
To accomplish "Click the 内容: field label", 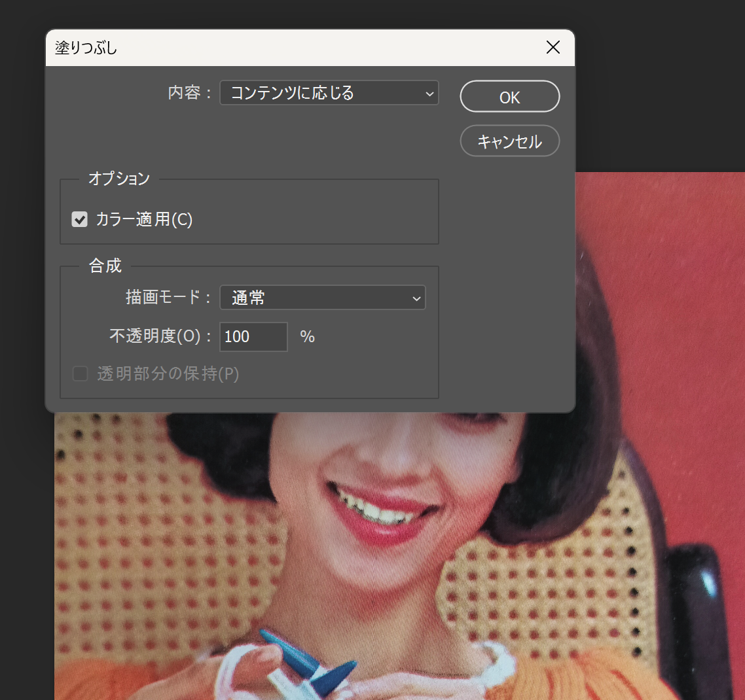I will click(189, 93).
